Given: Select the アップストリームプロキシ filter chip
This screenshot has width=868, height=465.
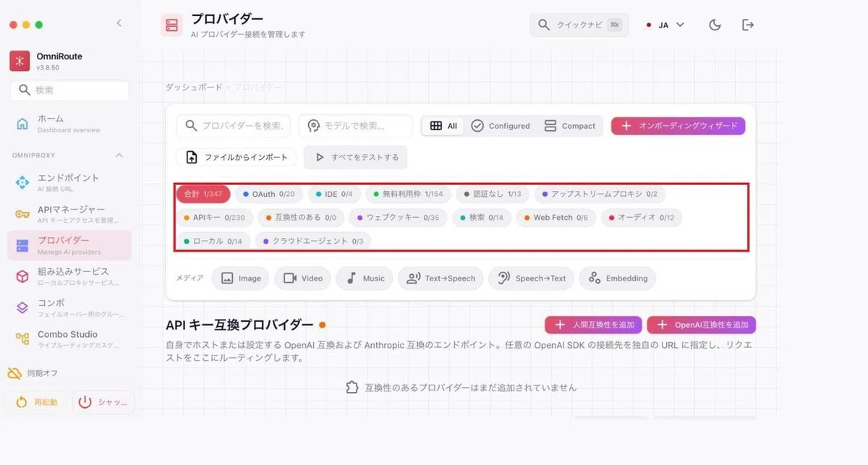Looking at the screenshot, I should [x=600, y=194].
